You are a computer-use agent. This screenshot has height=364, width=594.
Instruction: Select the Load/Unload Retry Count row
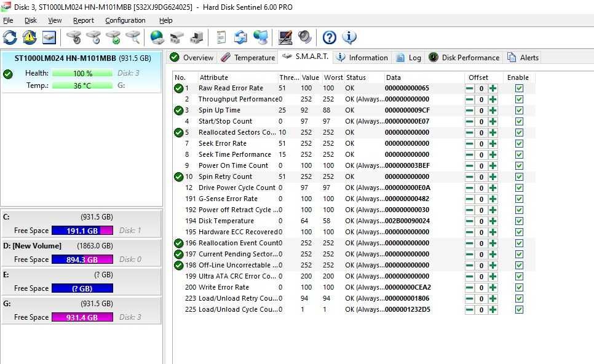pos(354,298)
